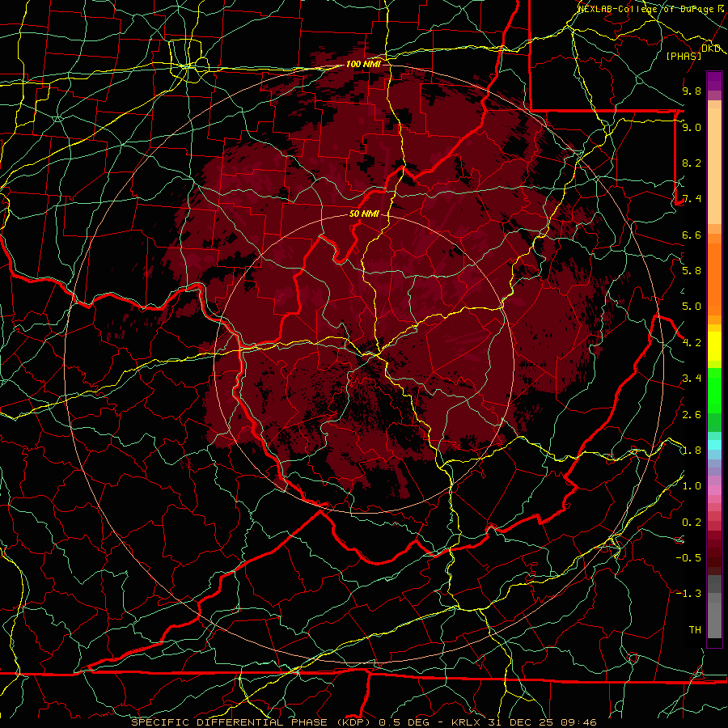Click the 5.0 scale label
728x728 pixels.
[x=692, y=307]
